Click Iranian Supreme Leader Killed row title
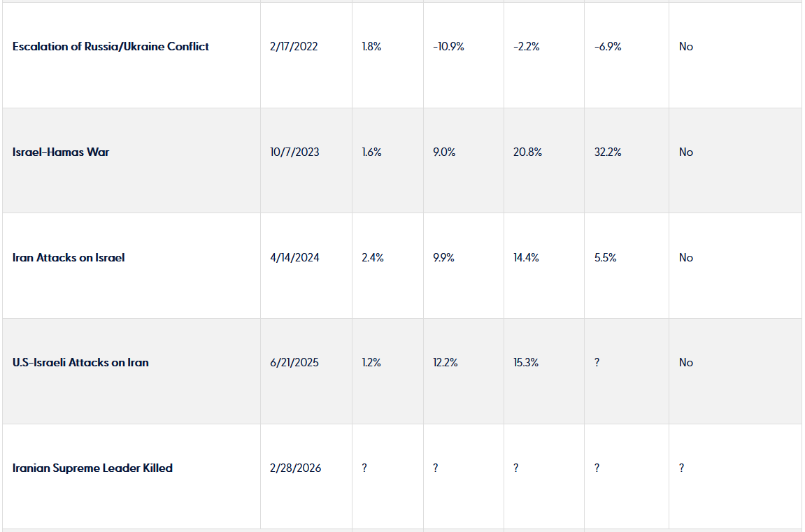The height and width of the screenshot is (532, 805). click(x=92, y=468)
